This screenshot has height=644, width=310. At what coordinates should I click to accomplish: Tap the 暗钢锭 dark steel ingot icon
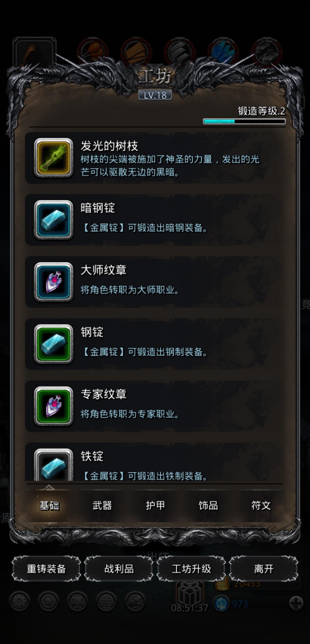pyautogui.click(x=53, y=220)
